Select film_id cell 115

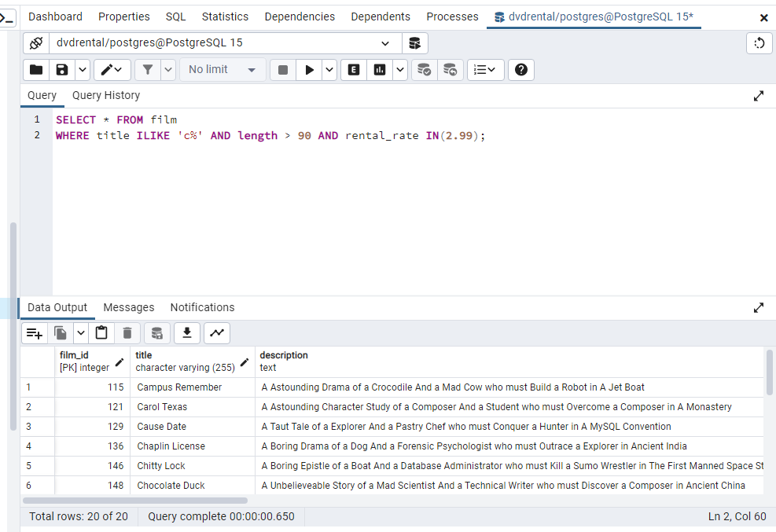tap(92, 387)
